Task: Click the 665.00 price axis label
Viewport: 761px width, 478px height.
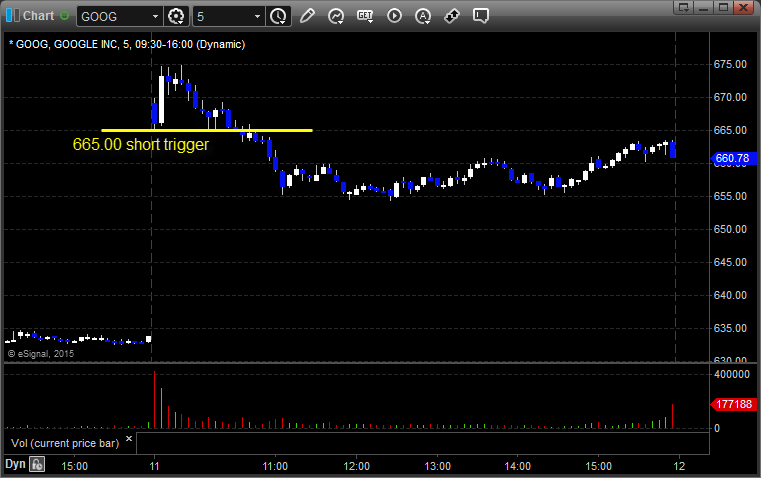Action: 730,131
